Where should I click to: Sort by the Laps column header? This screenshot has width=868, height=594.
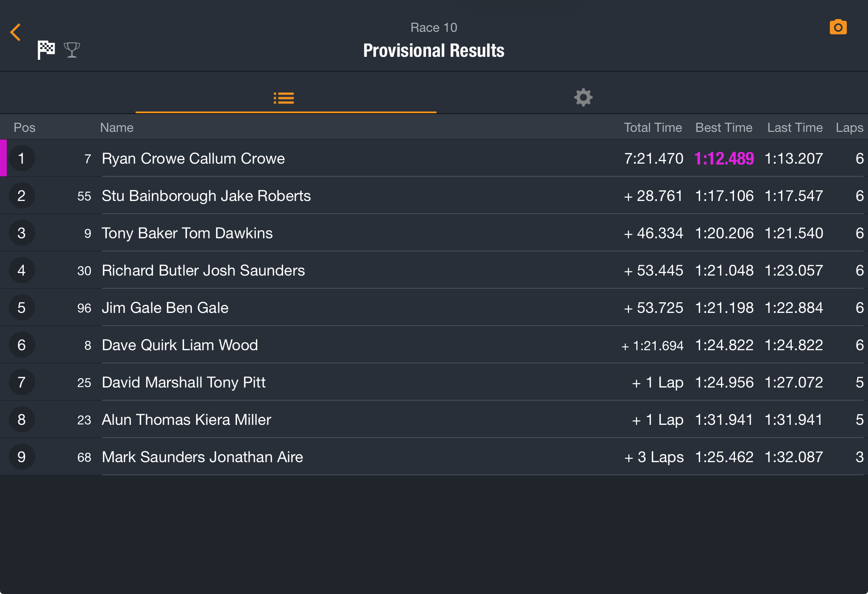coord(849,128)
